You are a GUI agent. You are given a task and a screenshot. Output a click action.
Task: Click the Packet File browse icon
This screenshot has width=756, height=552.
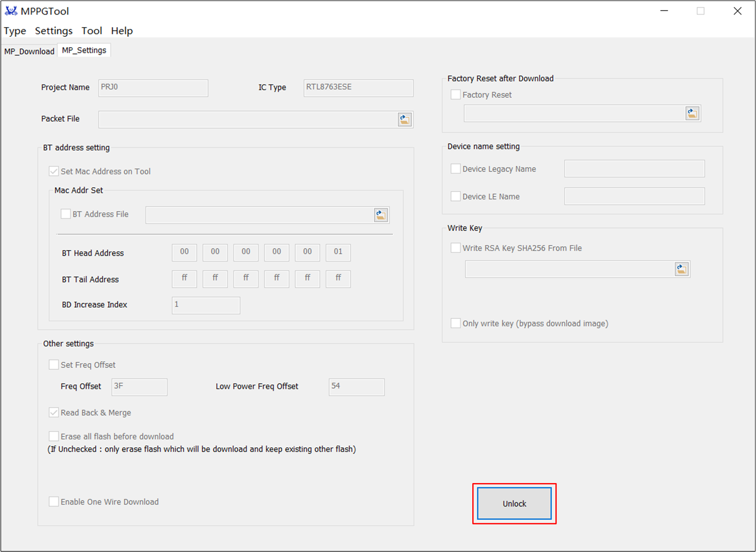coord(404,120)
